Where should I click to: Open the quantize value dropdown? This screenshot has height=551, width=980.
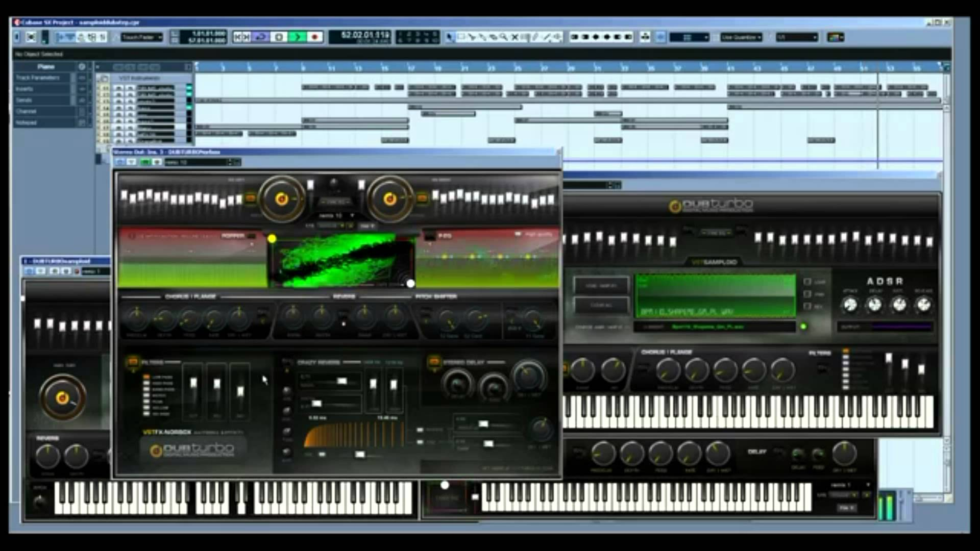pyautogui.click(x=797, y=37)
